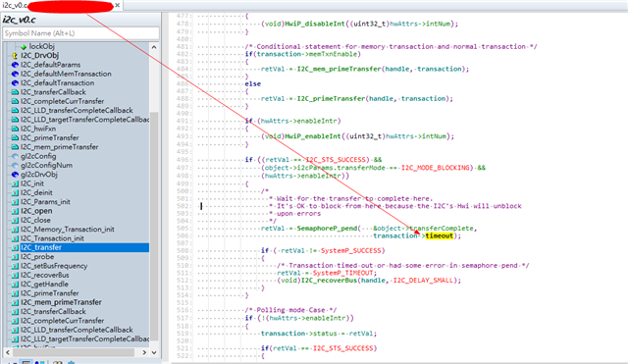Focus the Symbol Name search field
The image size is (628, 364).
(x=80, y=33)
